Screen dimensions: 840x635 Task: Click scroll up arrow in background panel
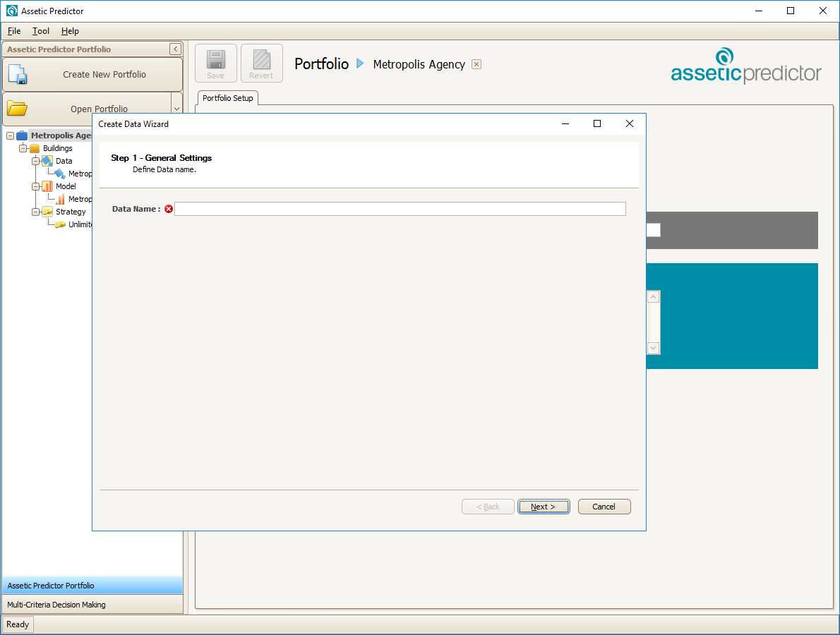pos(653,296)
